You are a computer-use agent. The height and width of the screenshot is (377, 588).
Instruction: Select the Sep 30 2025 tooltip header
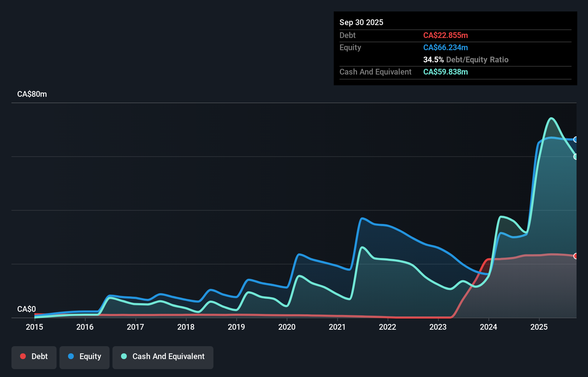tap(361, 22)
